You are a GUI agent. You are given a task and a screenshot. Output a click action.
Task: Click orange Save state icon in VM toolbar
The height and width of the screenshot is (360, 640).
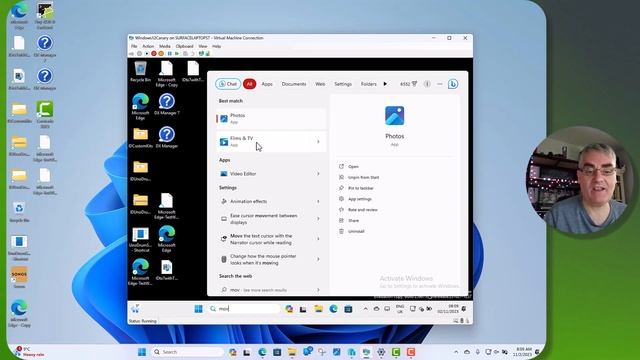click(x=161, y=53)
